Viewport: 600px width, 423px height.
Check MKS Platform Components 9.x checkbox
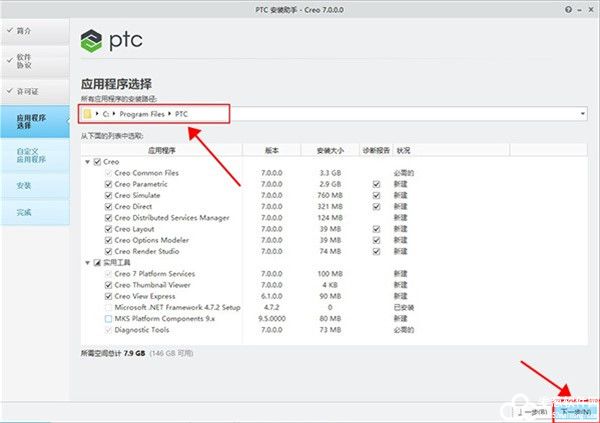pos(108,318)
